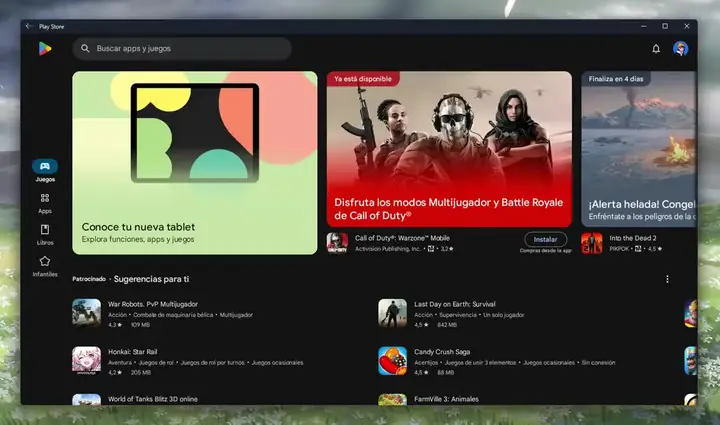The height and width of the screenshot is (425, 720).
Task: Click the Activision Publishing, Inc. text
Action: coord(388,249)
